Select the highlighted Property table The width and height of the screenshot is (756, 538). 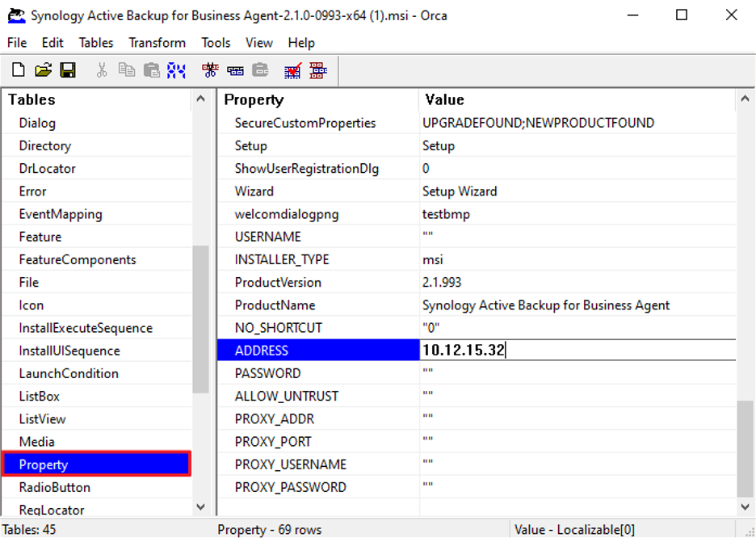tap(96, 464)
